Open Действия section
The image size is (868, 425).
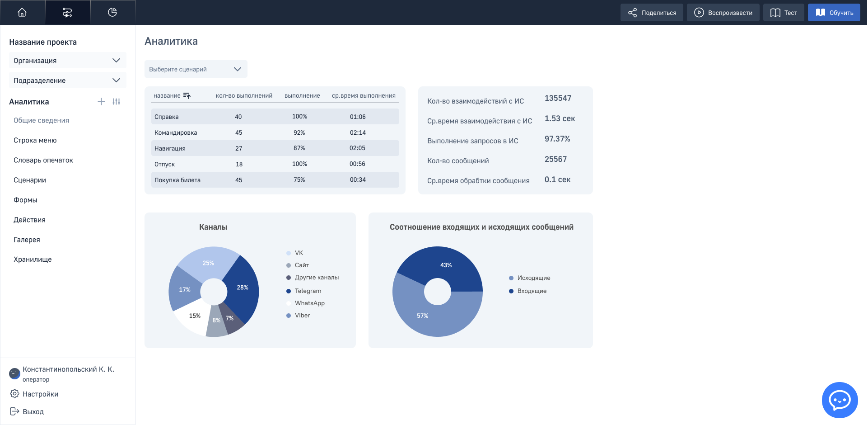pos(29,220)
